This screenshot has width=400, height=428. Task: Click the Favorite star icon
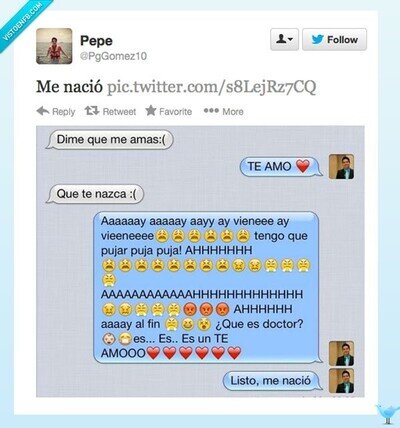pyautogui.click(x=151, y=111)
